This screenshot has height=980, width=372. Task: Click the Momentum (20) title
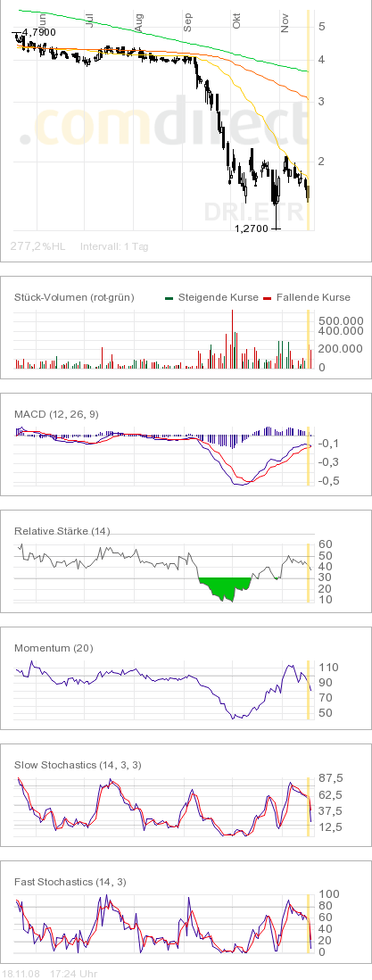coord(54,648)
